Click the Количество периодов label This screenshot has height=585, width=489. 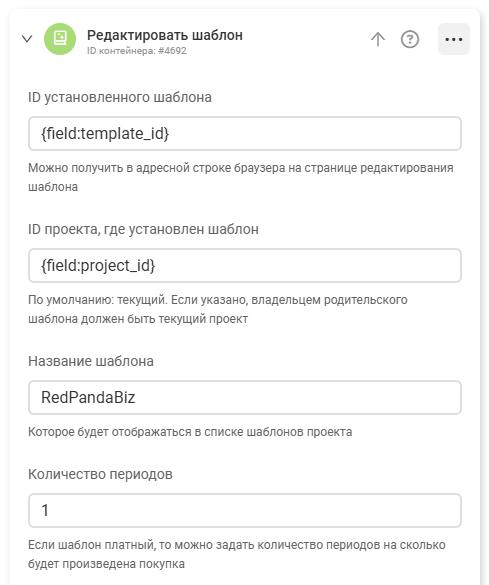(100, 474)
